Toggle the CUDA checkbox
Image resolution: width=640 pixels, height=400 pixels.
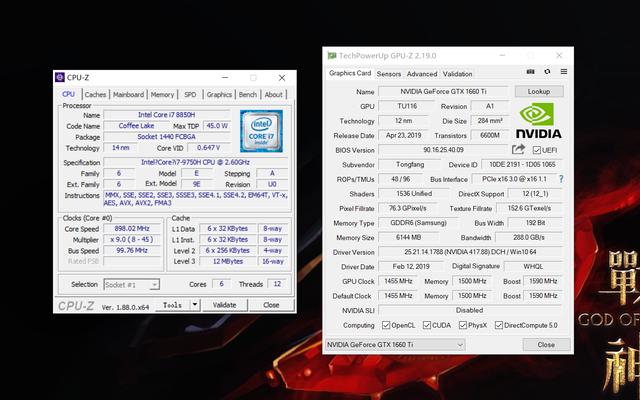coord(427,325)
